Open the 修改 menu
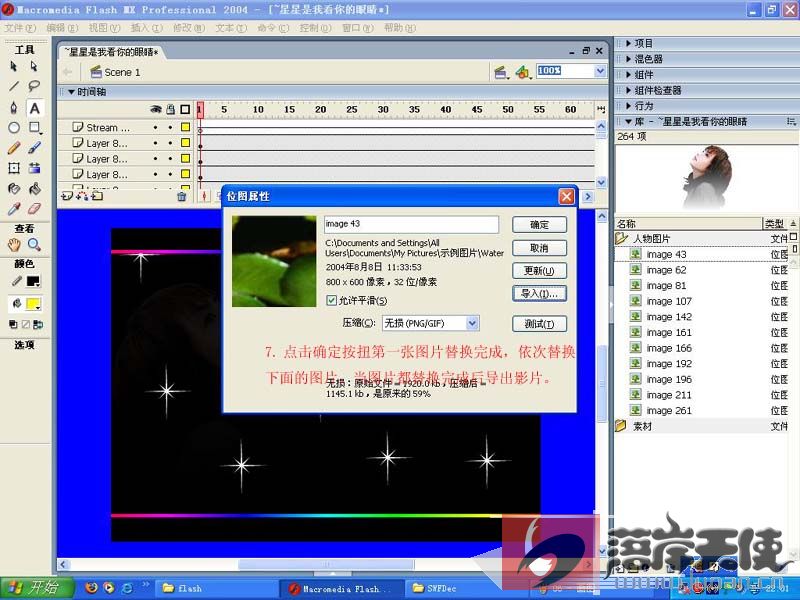The height and width of the screenshot is (600, 800). point(189,28)
